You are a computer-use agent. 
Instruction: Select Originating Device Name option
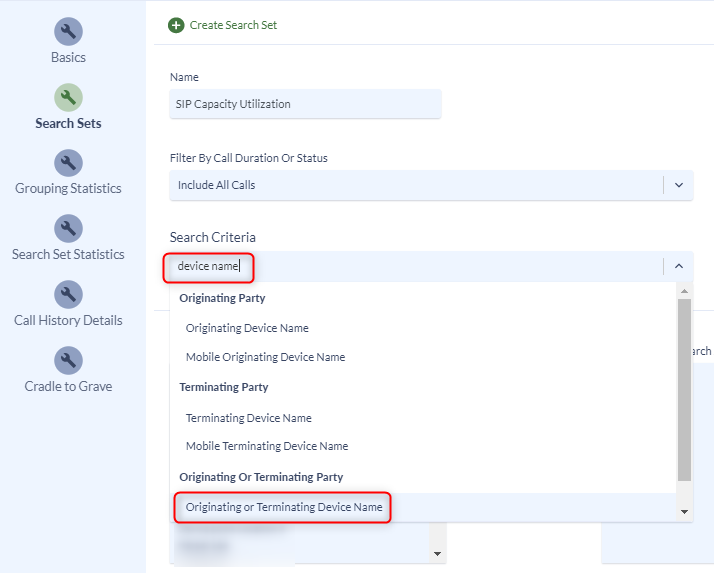pyautogui.click(x=247, y=328)
